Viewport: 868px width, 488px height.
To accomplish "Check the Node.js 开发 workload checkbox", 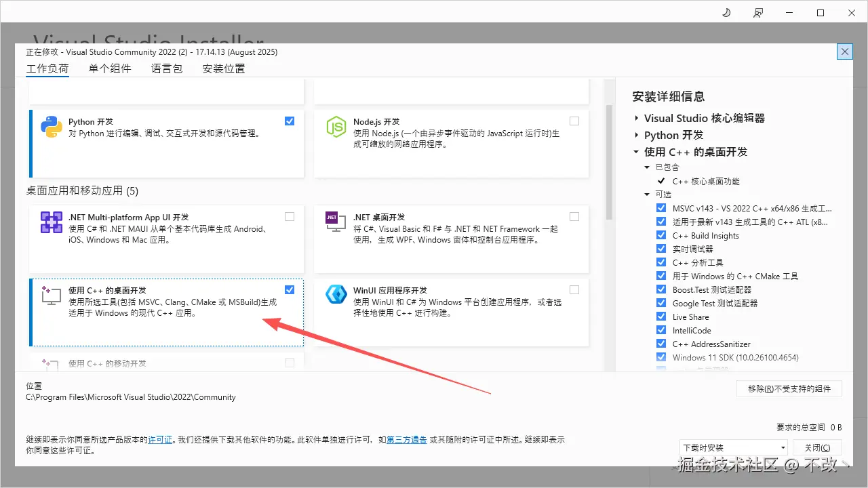I will (x=574, y=121).
